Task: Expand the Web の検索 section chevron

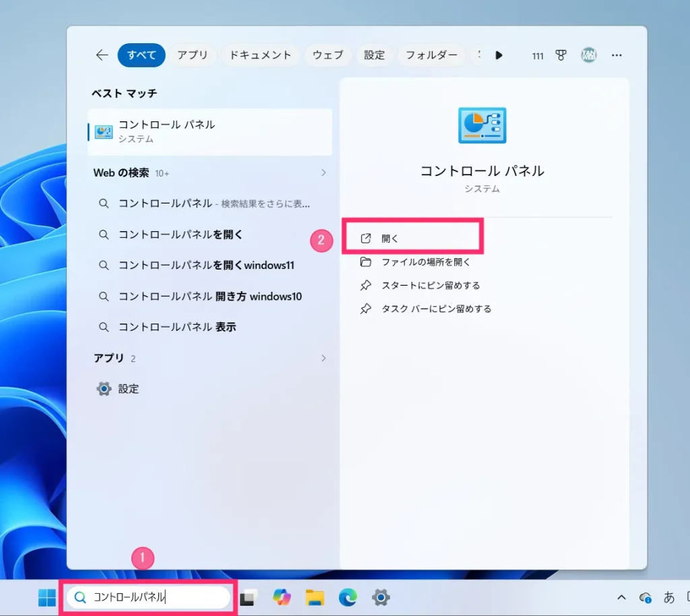Action: pyautogui.click(x=323, y=173)
